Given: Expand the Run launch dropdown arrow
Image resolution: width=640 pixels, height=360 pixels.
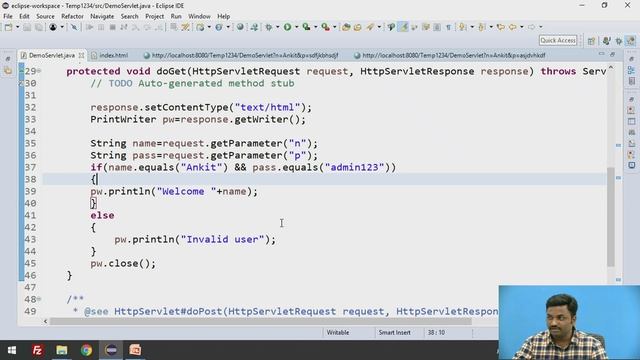Looking at the screenshot, I should click(296, 27).
